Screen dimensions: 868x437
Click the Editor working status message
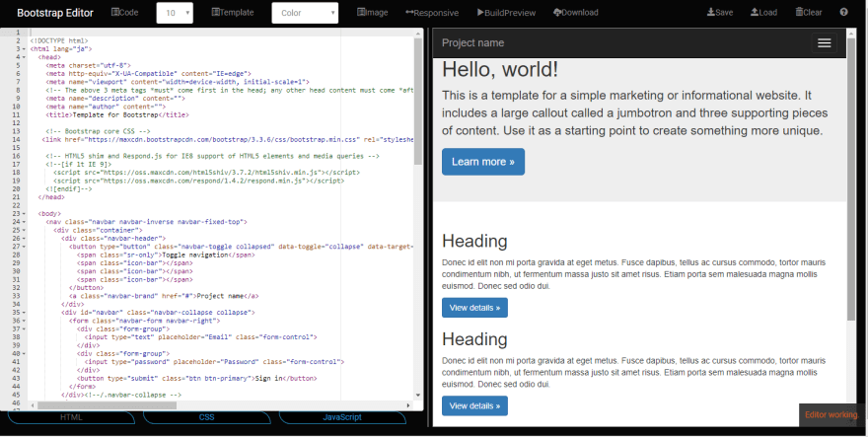(831, 415)
